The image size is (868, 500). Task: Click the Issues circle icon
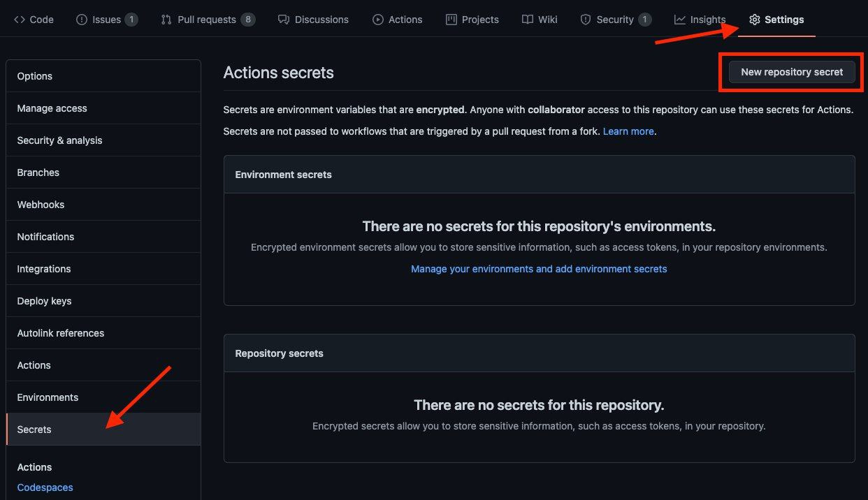coord(82,20)
